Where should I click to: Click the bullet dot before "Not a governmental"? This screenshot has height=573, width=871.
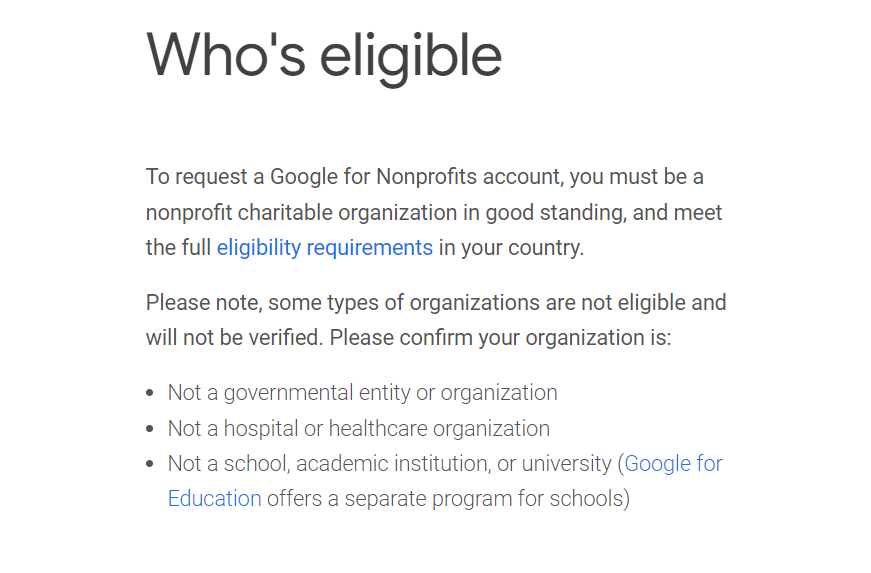pyautogui.click(x=149, y=394)
